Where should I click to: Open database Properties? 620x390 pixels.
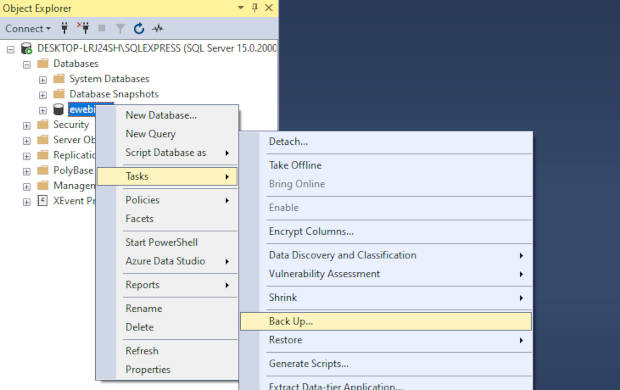[167, 369]
